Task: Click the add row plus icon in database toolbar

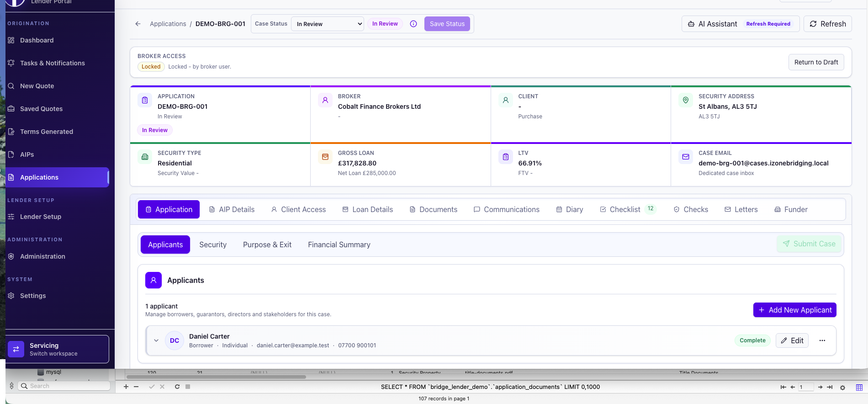Action: click(126, 387)
